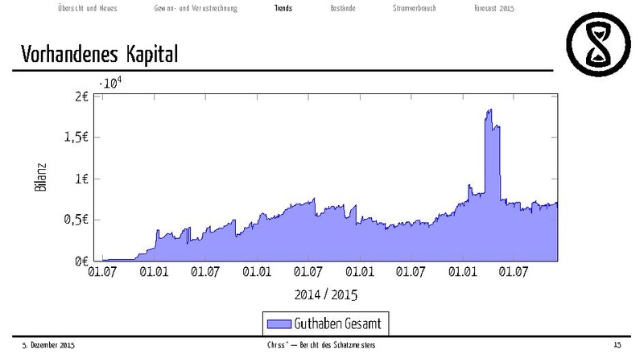Screen dimensions: 644x362
Task: Navigate to Forecast 2015 section
Action: [493, 8]
